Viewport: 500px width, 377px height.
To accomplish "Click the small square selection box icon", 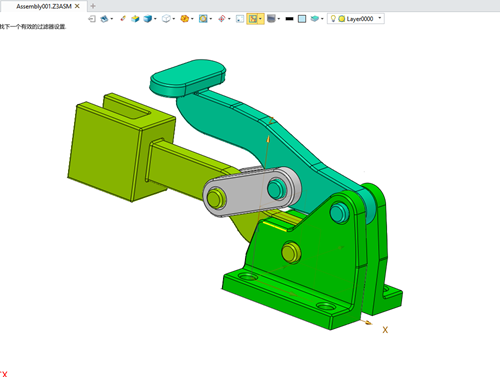I will pos(240,19).
